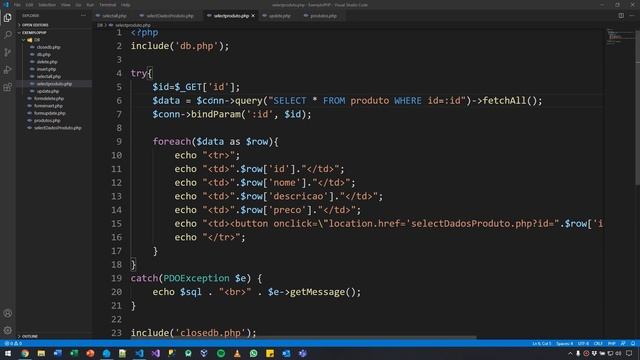Viewport: 640px width, 360px height.
Task: Open WhatsApp from the taskbar
Action: point(253,353)
